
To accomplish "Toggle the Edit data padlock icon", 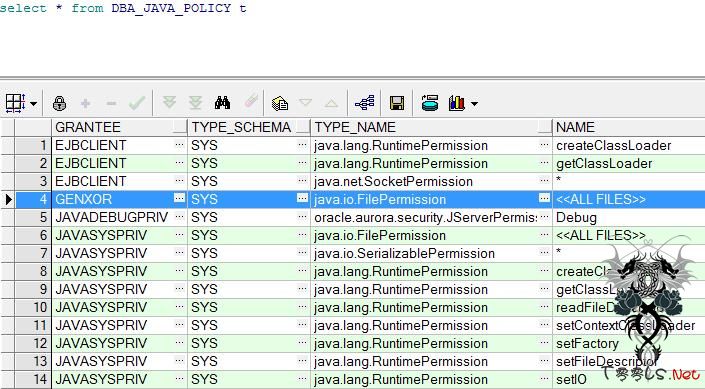I will [59, 103].
